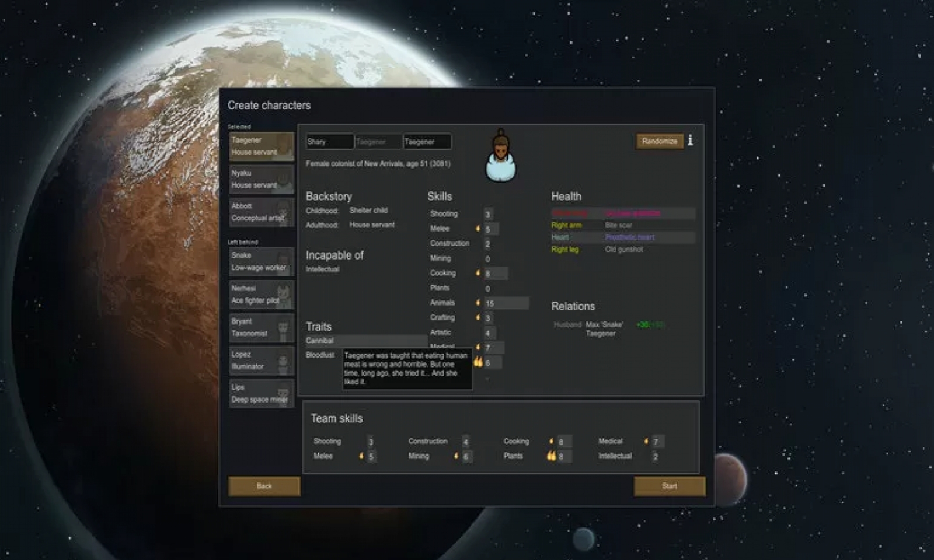Click the Medical passion flame in Skills
The height and width of the screenshot is (560, 934).
(x=478, y=347)
